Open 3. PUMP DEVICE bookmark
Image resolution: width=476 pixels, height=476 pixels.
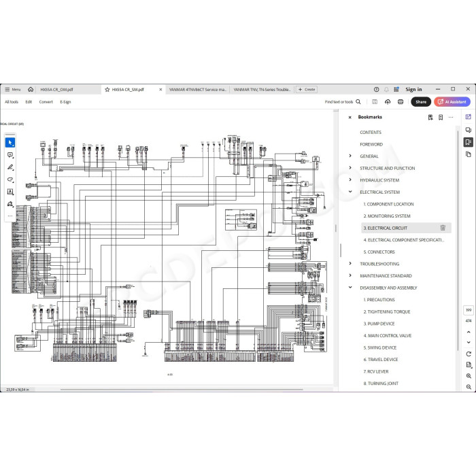(x=379, y=324)
